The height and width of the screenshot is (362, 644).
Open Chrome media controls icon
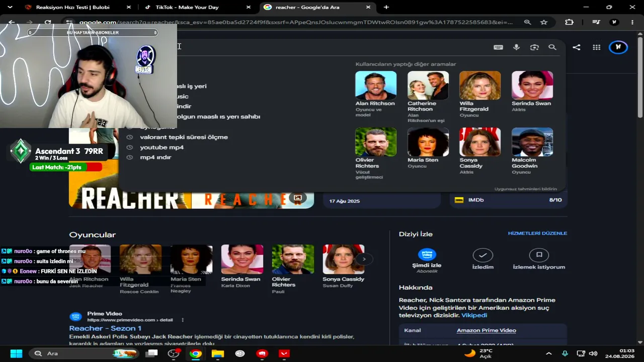coord(596,22)
